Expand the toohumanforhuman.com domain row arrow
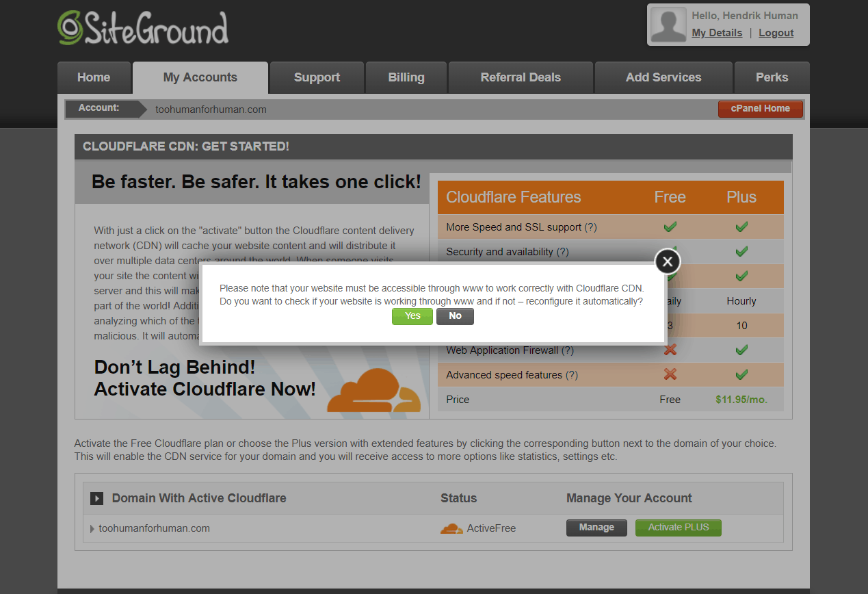Viewport: 868px width, 594px height. [x=92, y=528]
